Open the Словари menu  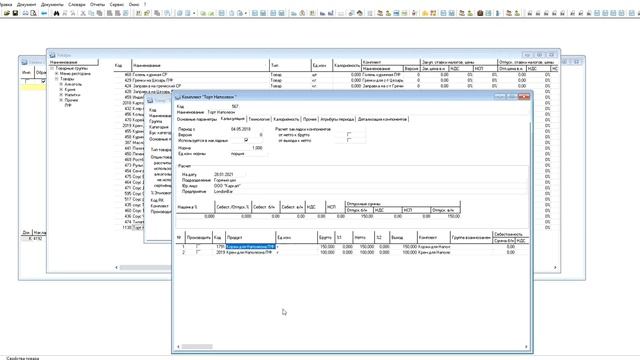point(77,4)
